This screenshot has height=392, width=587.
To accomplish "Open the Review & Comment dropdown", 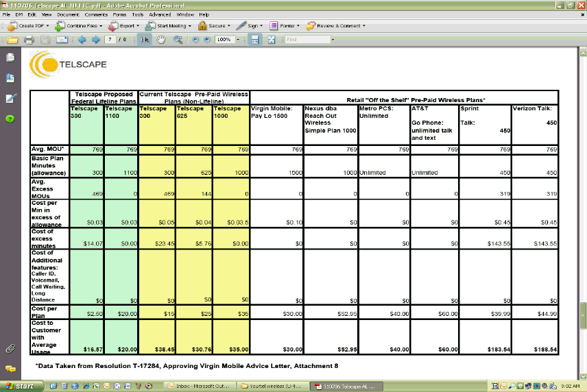I will tap(336, 26).
